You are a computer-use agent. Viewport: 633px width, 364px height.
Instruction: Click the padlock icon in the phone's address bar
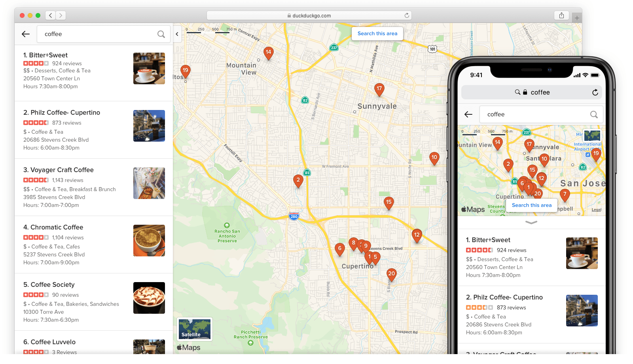(524, 92)
